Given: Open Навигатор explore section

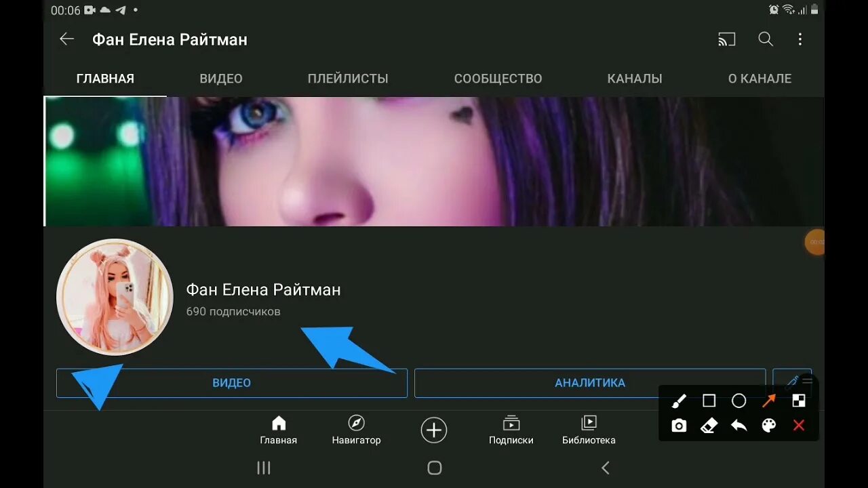Looking at the screenshot, I should click(x=356, y=430).
